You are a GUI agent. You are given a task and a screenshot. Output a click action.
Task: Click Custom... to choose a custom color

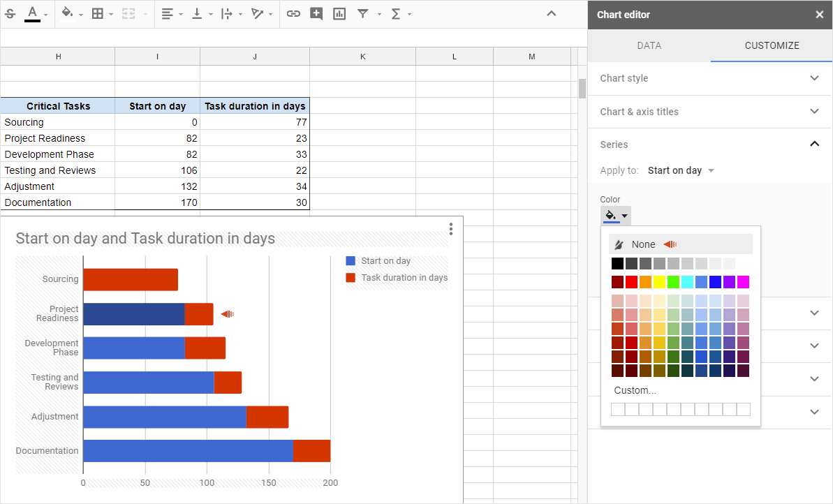pos(635,390)
